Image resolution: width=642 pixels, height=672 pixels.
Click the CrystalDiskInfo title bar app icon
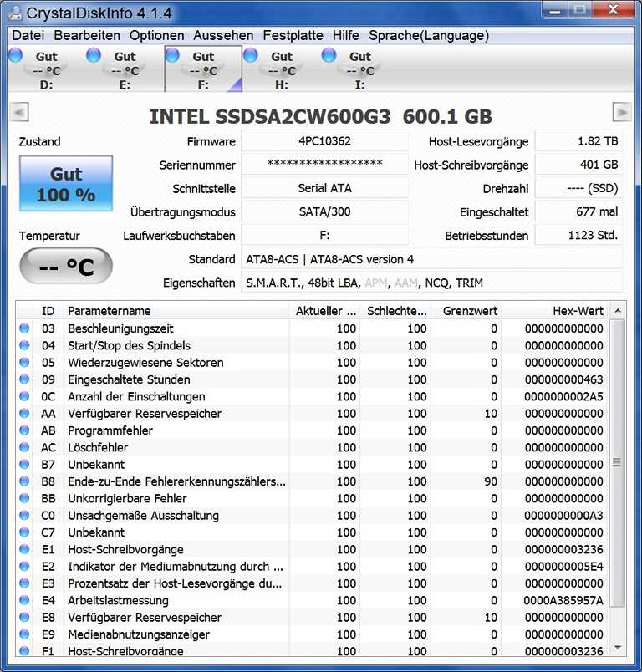(15, 13)
